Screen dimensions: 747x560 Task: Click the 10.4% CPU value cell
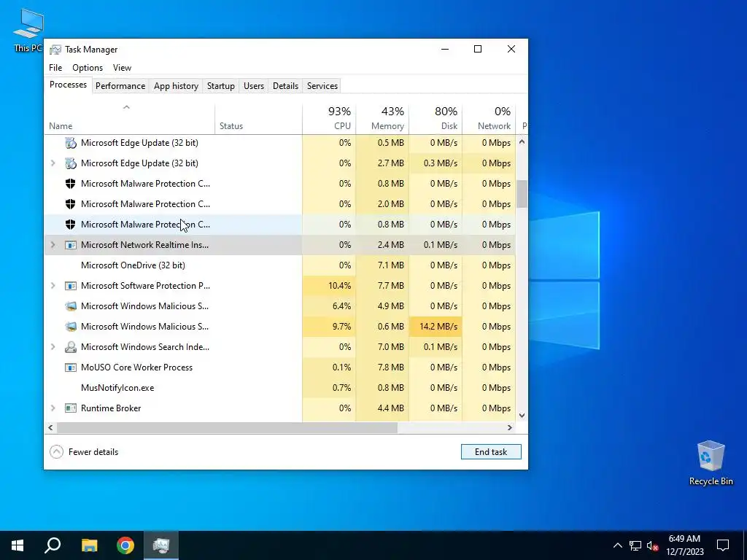[x=329, y=286]
